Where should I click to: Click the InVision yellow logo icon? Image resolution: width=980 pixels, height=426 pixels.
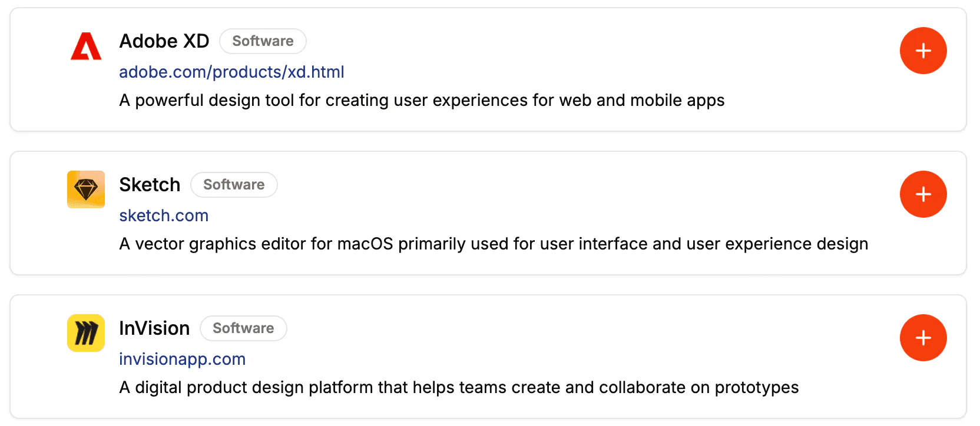point(86,333)
